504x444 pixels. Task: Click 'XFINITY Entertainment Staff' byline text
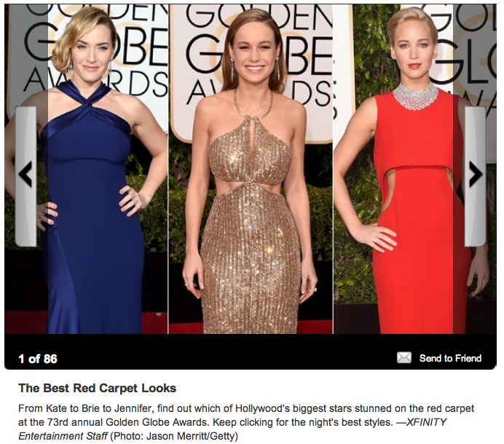232,429
